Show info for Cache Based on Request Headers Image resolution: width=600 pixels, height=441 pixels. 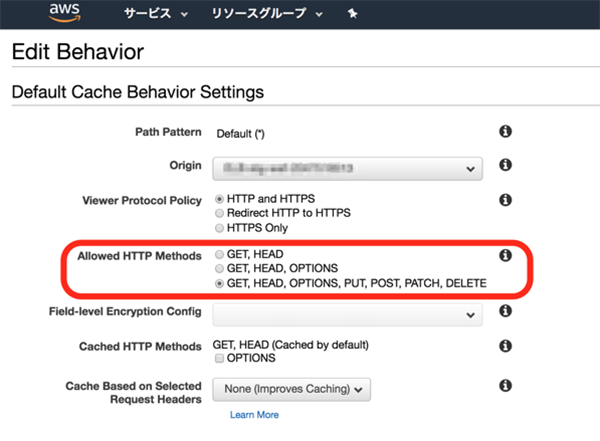pyautogui.click(x=505, y=386)
